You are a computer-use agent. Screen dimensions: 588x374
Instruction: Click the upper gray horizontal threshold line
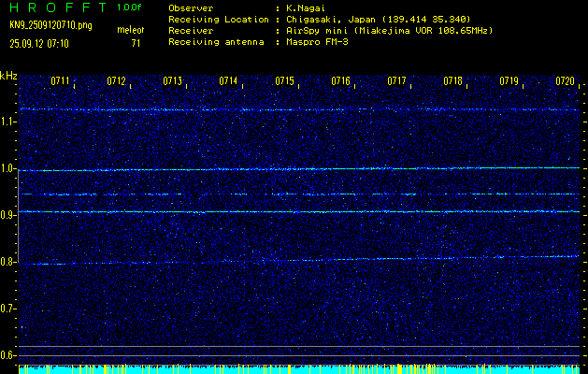(x=299, y=346)
